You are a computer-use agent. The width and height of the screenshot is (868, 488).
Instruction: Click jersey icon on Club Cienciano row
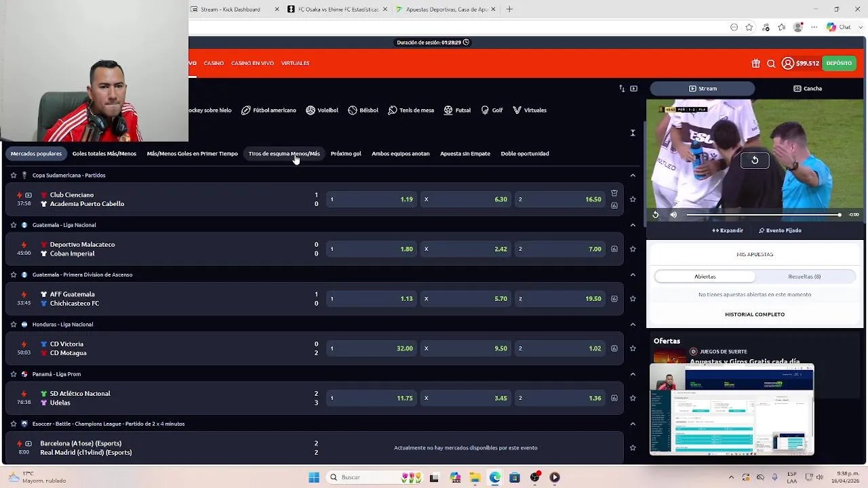tap(614, 193)
